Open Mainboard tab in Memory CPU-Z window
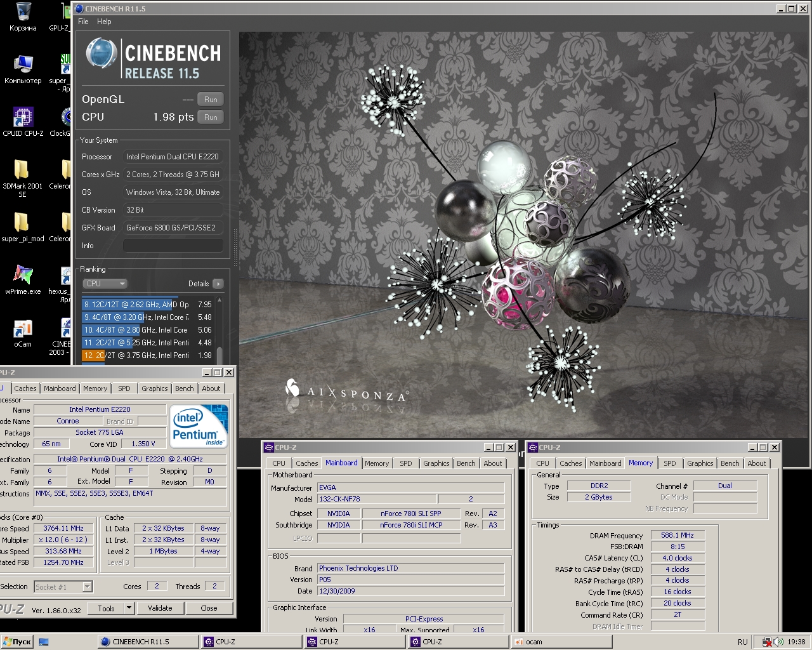 tap(605, 463)
